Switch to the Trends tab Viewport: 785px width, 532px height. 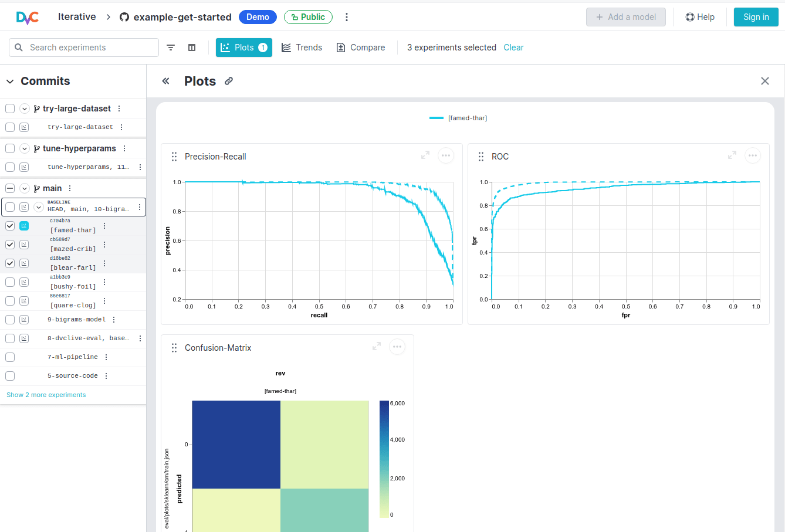tap(302, 48)
